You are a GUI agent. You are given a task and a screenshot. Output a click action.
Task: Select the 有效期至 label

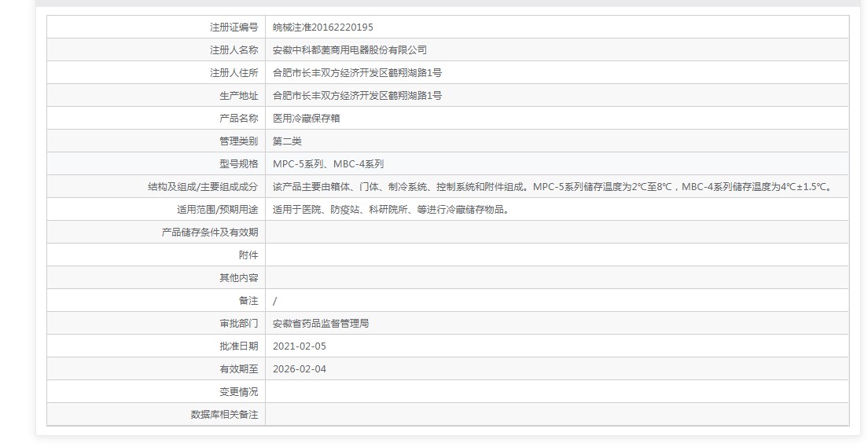pyautogui.click(x=238, y=369)
